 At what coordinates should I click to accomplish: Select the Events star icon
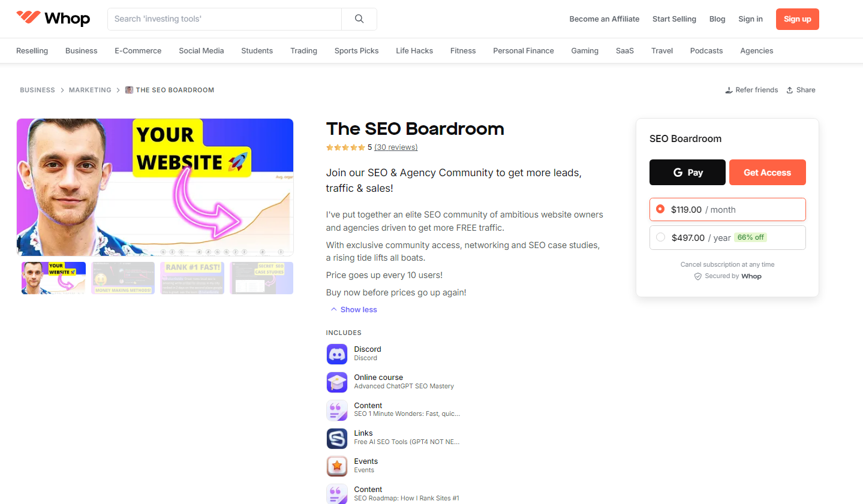pos(337,466)
